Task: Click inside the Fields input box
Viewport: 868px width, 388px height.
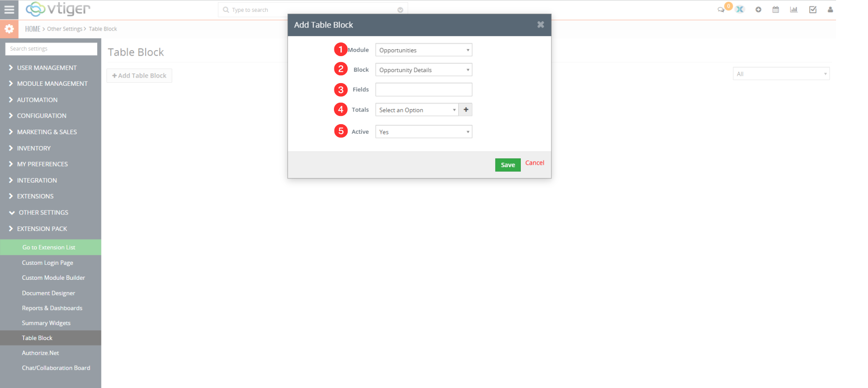Action: pyautogui.click(x=423, y=89)
